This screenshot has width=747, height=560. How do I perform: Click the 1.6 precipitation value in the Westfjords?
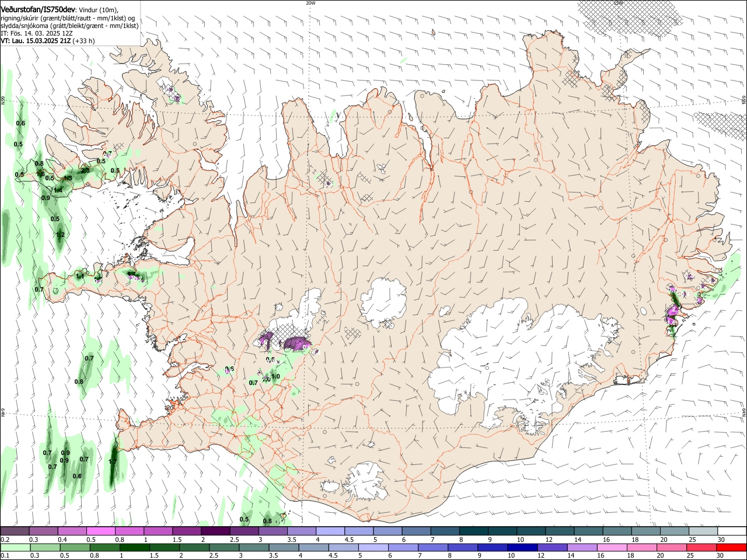(x=40, y=174)
